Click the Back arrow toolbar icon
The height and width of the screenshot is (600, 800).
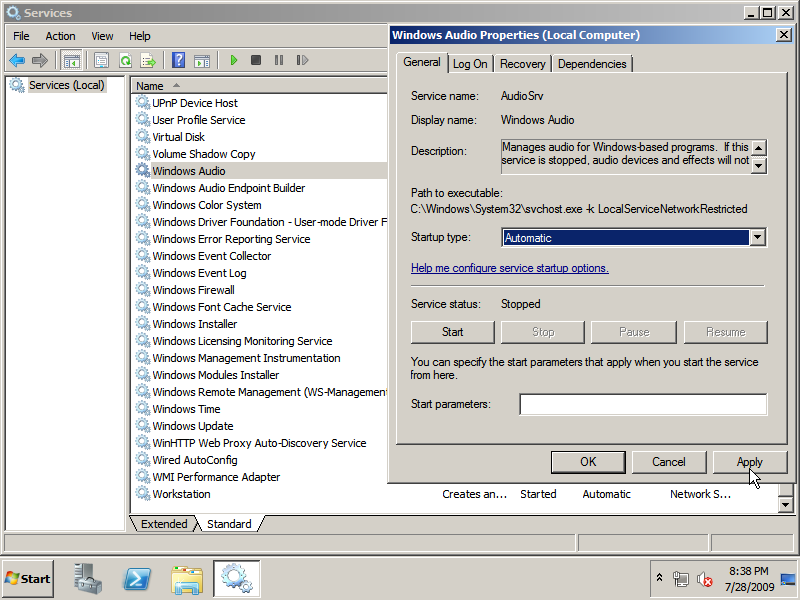point(17,61)
